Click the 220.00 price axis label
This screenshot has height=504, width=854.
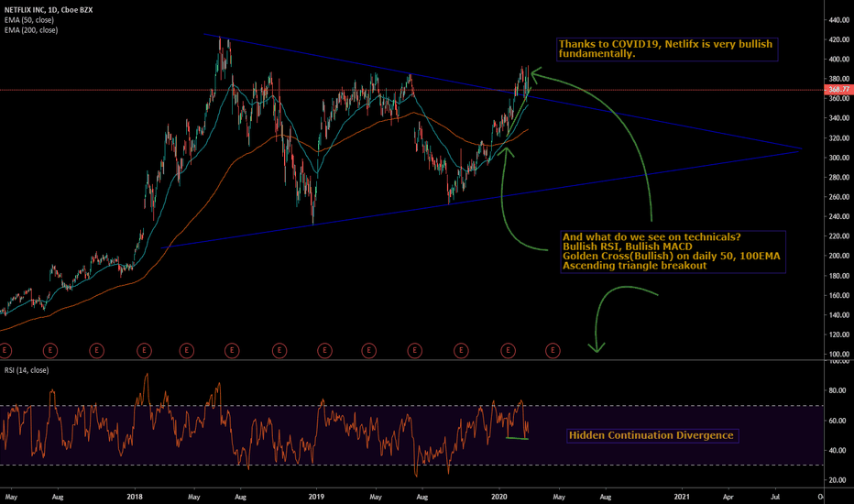click(x=839, y=236)
